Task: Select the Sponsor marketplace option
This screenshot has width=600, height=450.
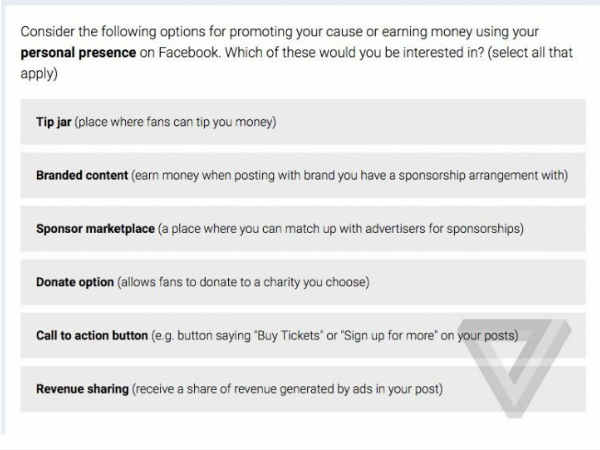Action: pos(303,229)
